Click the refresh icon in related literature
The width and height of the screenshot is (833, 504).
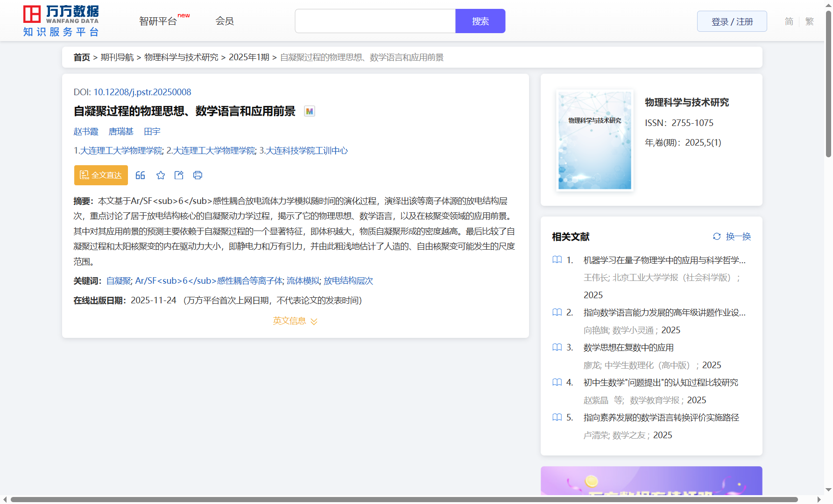717,237
